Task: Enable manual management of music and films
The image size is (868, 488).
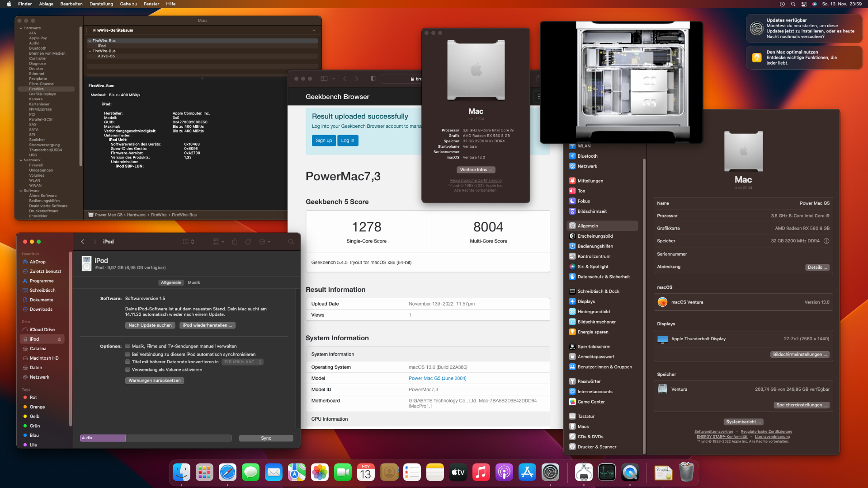Action: 127,346
